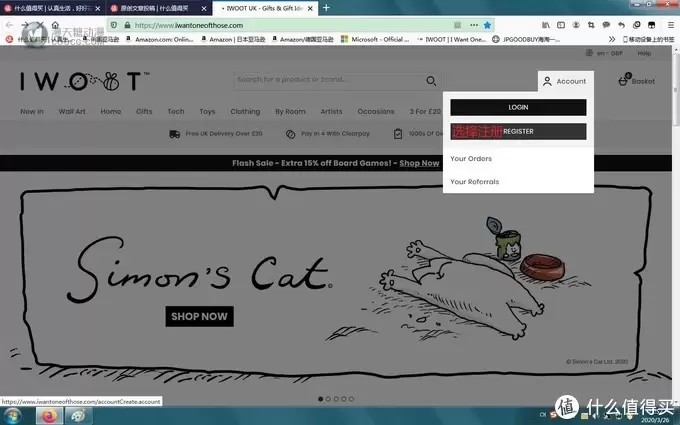Select the second carousel dot

click(328, 399)
